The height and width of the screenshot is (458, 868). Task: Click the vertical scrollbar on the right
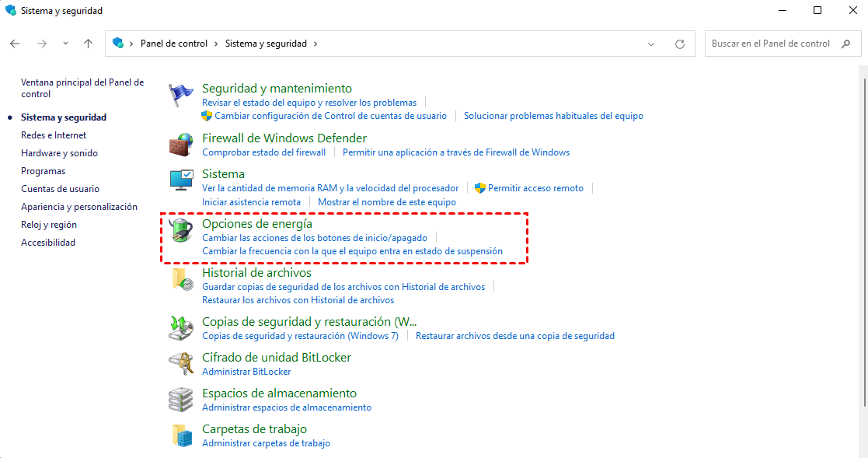863,233
